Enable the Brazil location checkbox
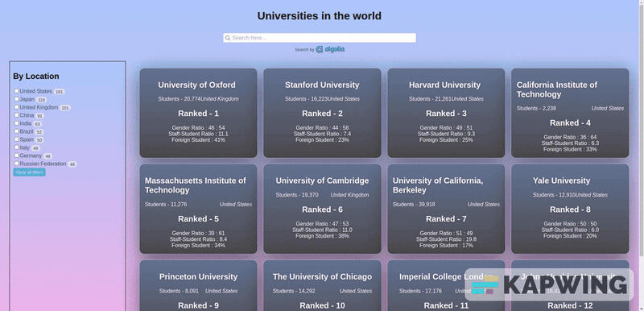644x311 pixels. click(16, 131)
